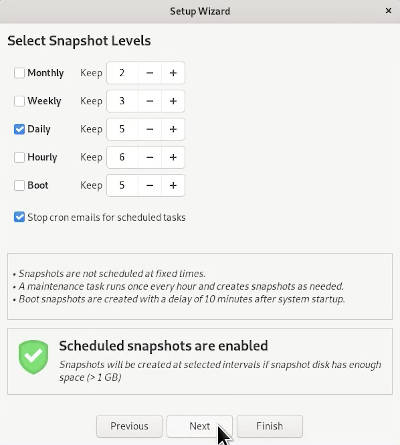The width and height of the screenshot is (400, 445).
Task: Increment the Daily keep value
Action: [x=173, y=129]
